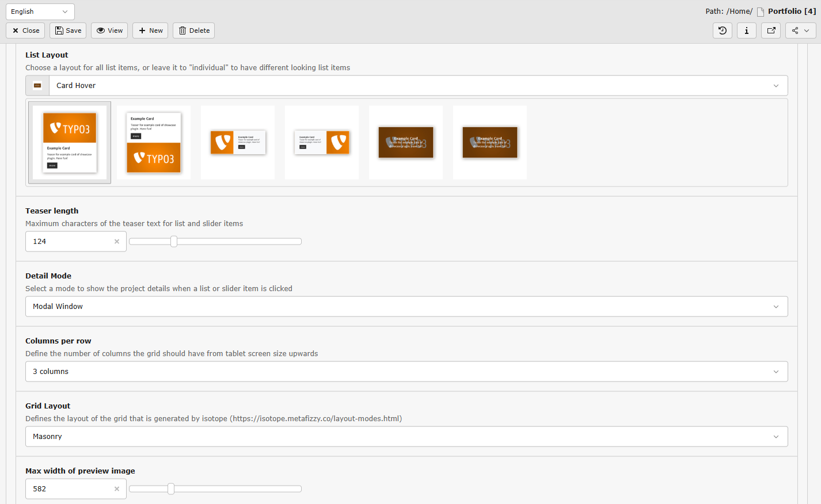Click the page icon next to Portfolio
This screenshot has width=821, height=504.
(761, 12)
